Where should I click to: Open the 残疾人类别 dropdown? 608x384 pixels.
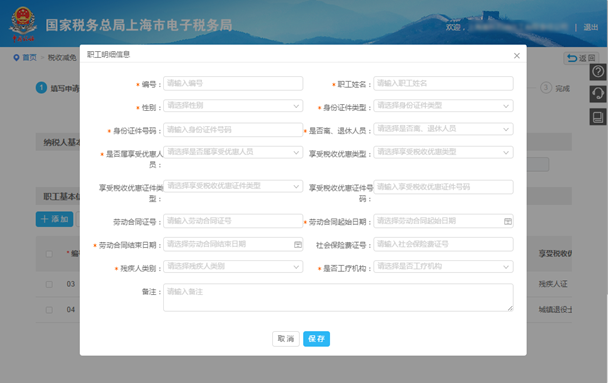[233, 267]
